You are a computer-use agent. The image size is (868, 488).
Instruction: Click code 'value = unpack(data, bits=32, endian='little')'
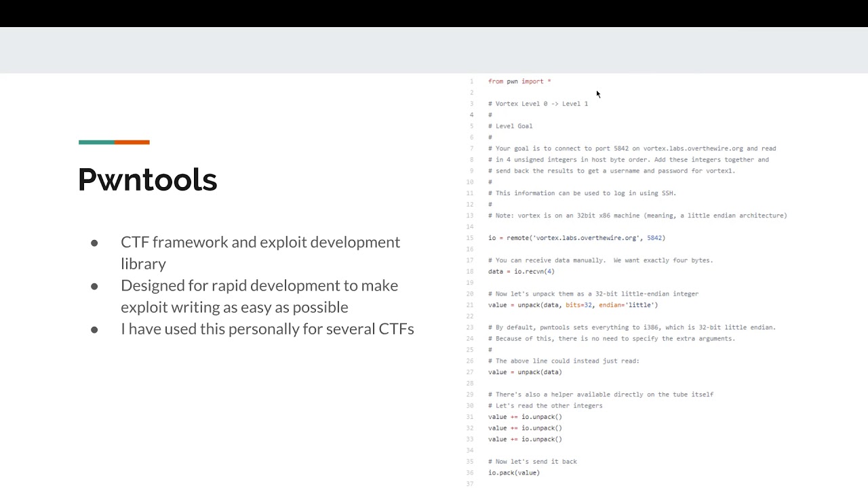(x=573, y=305)
